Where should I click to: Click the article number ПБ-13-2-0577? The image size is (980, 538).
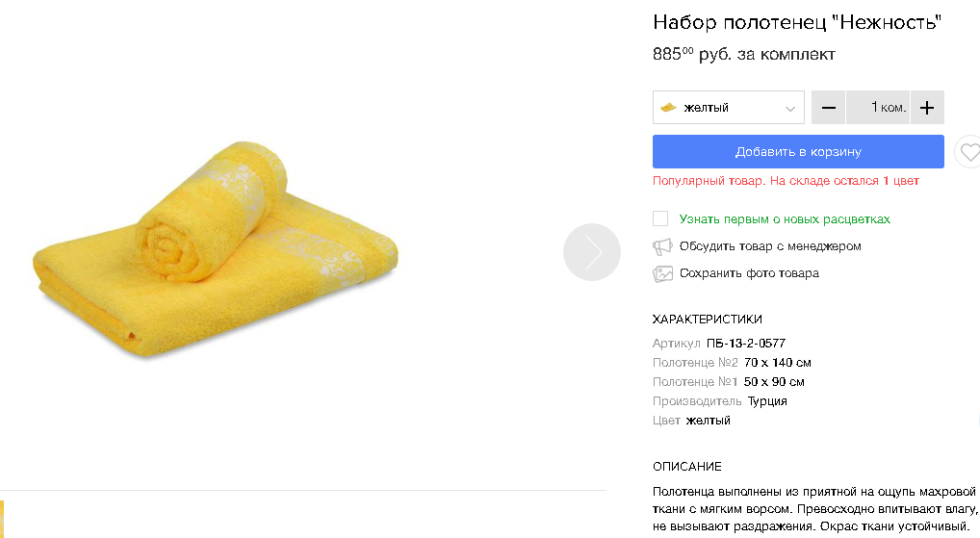coord(746,344)
